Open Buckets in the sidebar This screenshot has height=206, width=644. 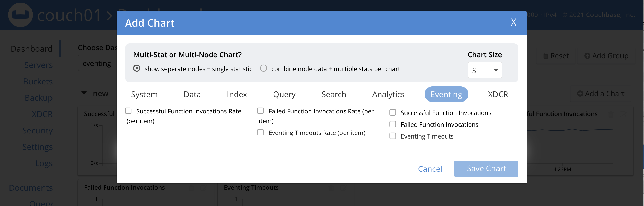pyautogui.click(x=38, y=81)
